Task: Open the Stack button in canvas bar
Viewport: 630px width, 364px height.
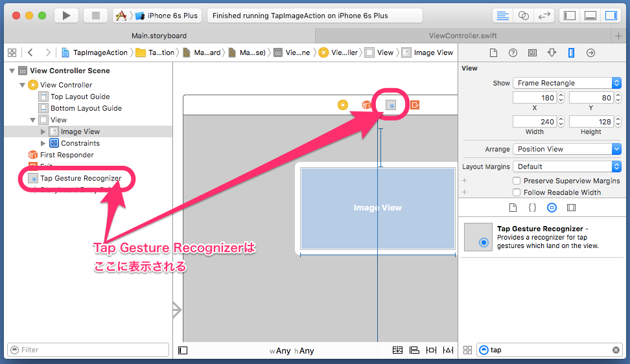Action: point(397,350)
